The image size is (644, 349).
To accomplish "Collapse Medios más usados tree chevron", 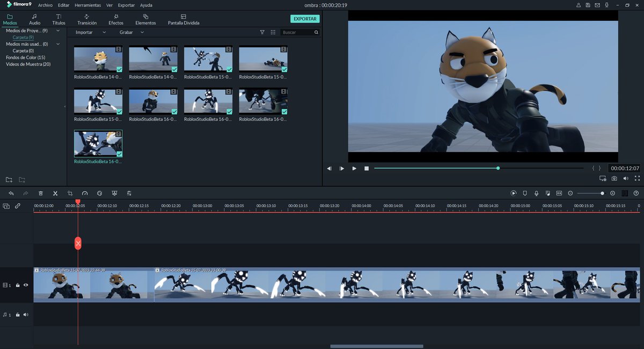I will point(58,44).
